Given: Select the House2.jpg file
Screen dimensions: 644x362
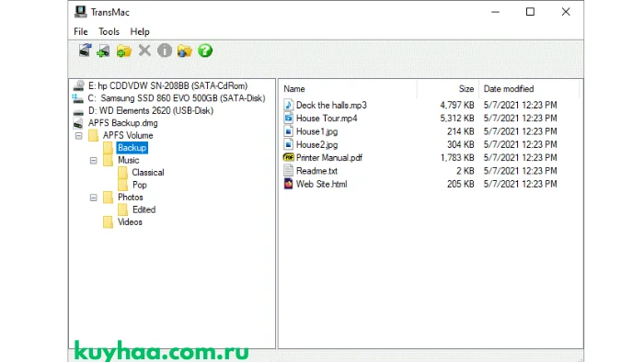Looking at the screenshot, I should [x=317, y=145].
